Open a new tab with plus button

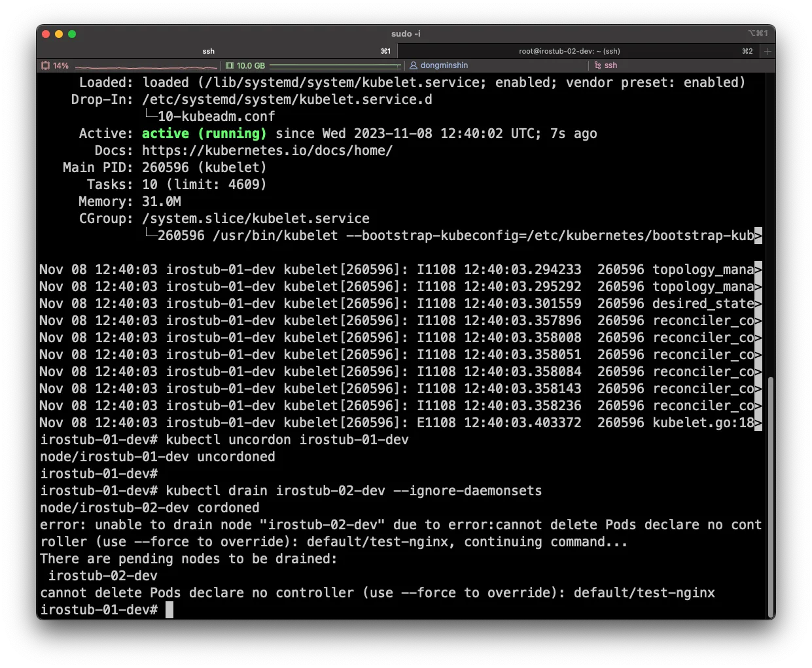pos(768,51)
